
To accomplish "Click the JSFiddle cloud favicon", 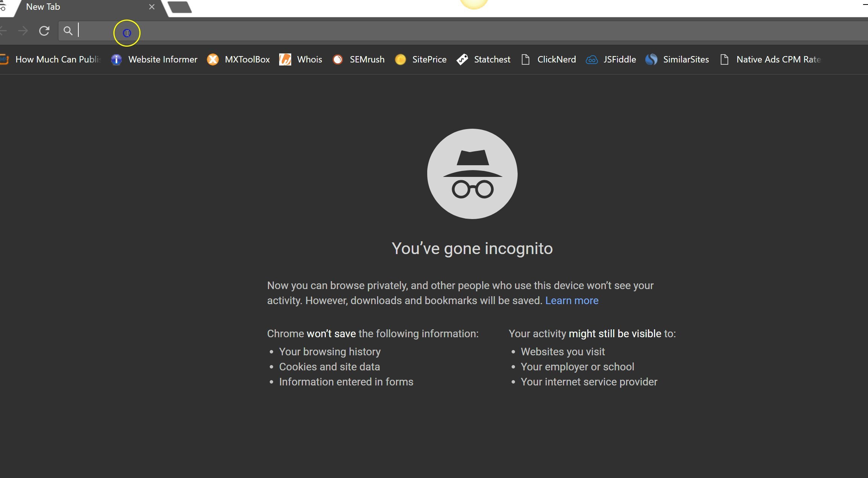I will click(592, 59).
